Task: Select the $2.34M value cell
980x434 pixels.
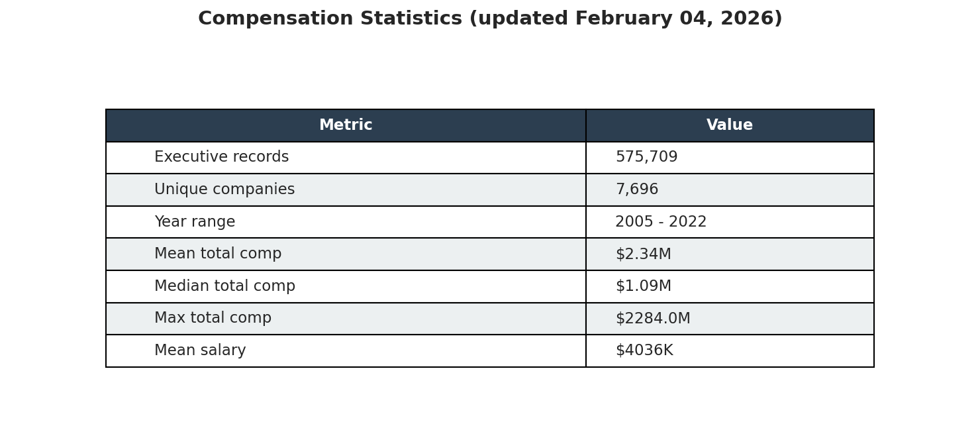Action: tap(643, 254)
